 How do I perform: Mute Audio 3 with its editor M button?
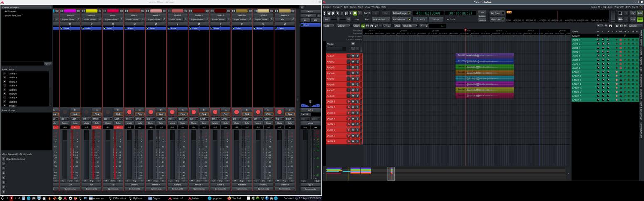click(x=353, y=67)
